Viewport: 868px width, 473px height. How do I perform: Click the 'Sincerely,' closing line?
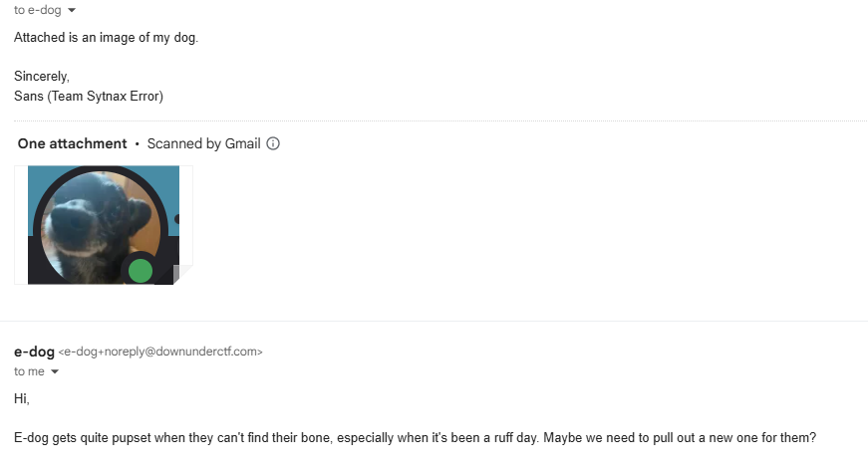tap(42, 76)
